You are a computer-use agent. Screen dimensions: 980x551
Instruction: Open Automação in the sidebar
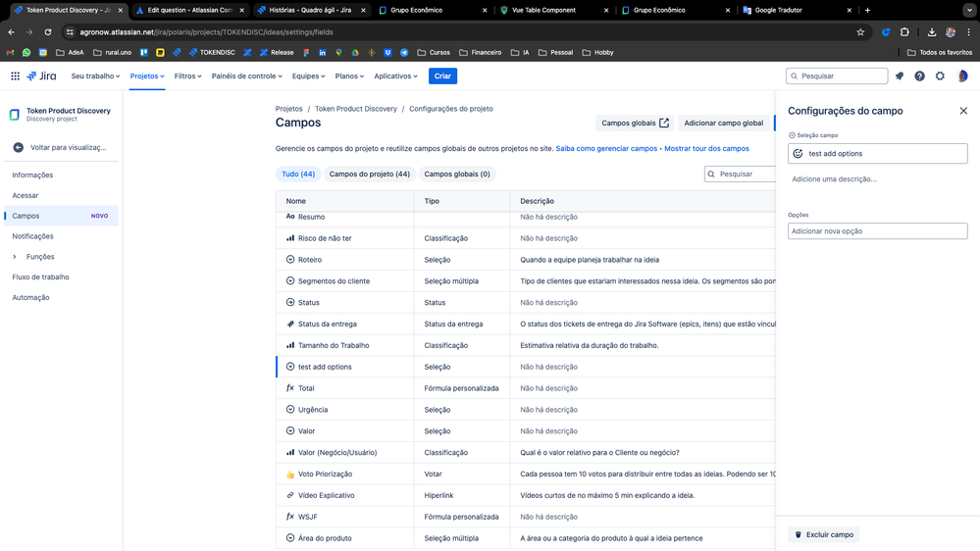pos(30,297)
